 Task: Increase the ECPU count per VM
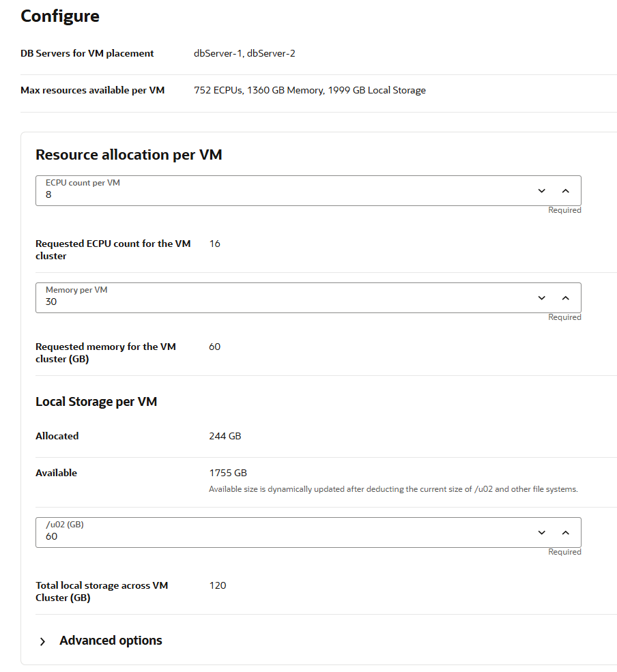[565, 191]
